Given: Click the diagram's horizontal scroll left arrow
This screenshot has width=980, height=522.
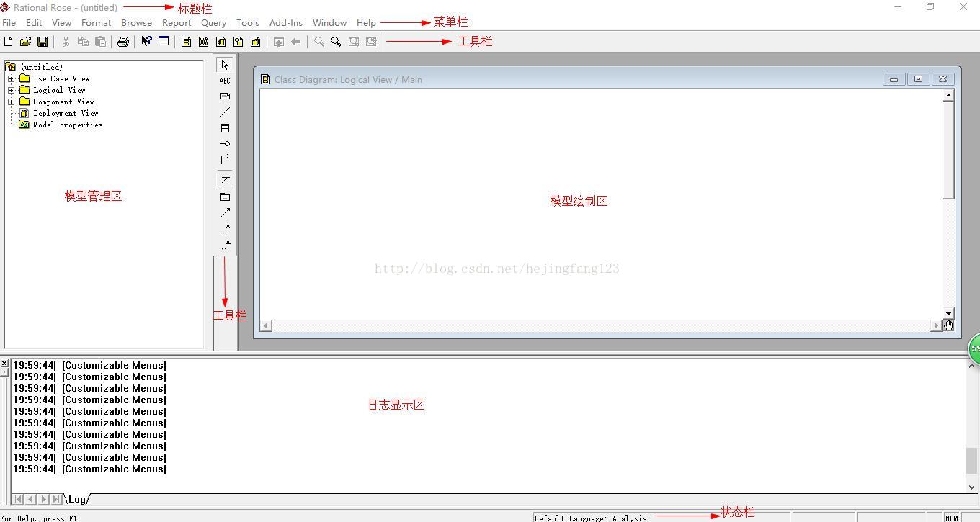Looking at the screenshot, I should pos(266,326).
